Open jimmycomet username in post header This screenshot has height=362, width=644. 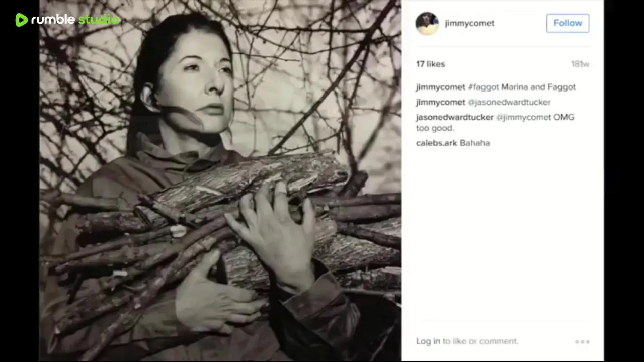point(469,23)
